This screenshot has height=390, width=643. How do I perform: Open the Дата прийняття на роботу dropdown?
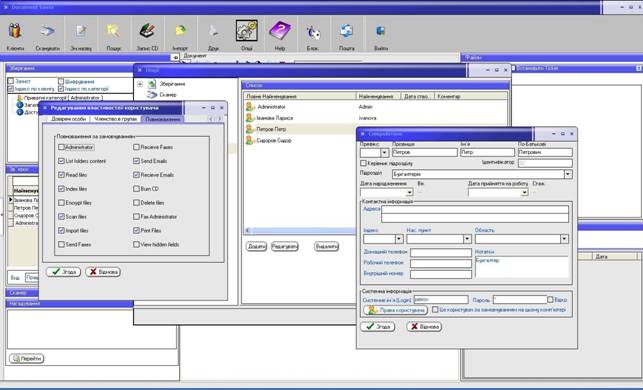(524, 192)
